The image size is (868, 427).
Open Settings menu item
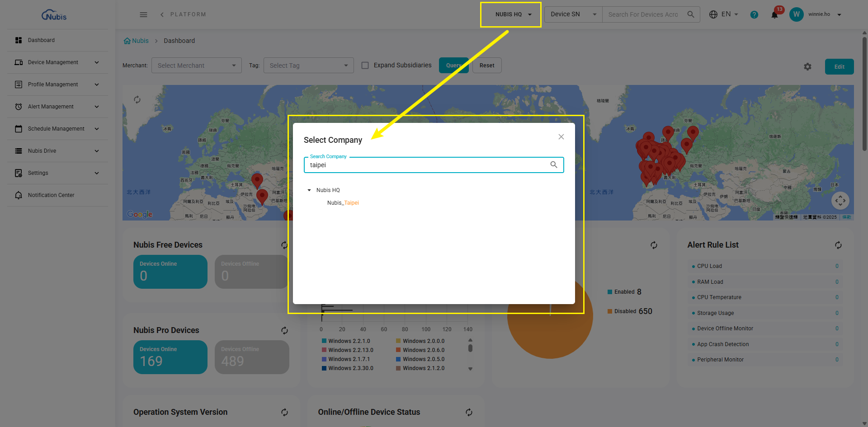(x=57, y=173)
